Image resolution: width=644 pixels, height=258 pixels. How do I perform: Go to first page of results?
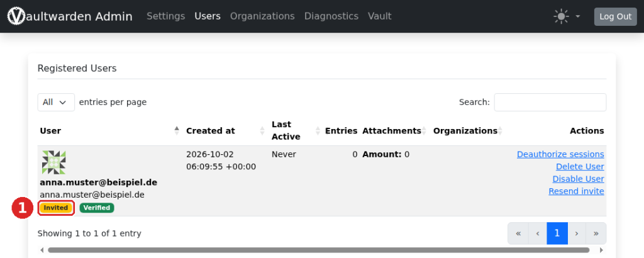click(518, 233)
